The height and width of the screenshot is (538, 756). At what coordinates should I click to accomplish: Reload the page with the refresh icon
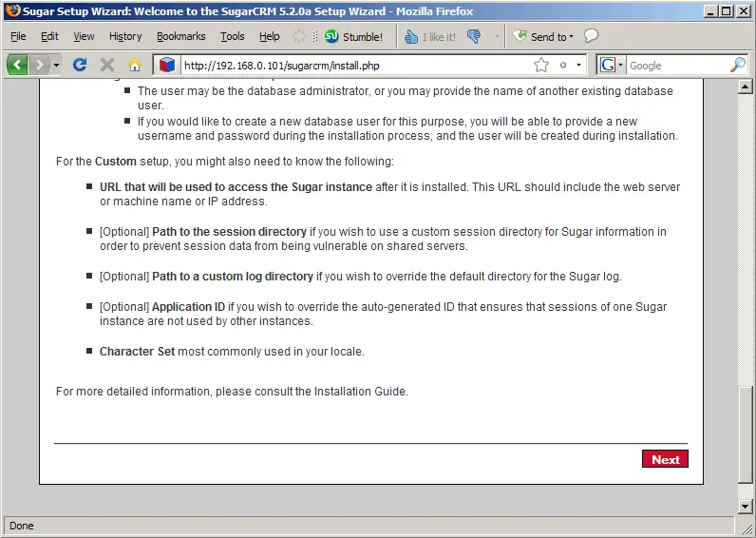tap(80, 65)
